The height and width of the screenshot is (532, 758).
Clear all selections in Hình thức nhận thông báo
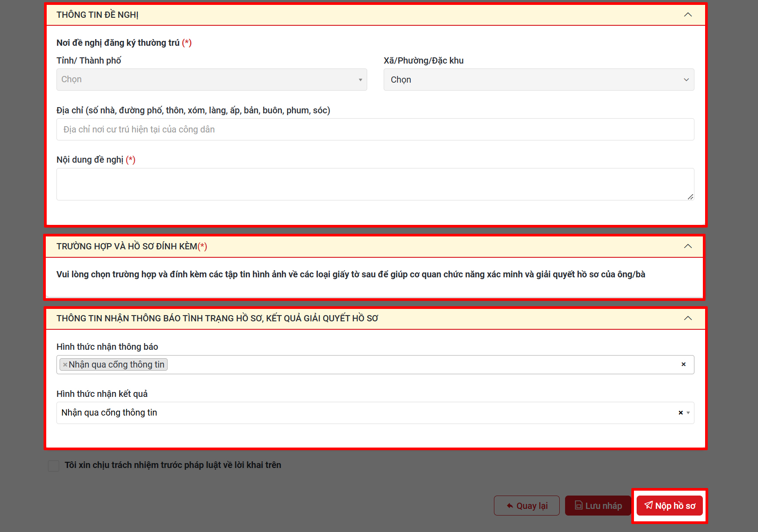(x=683, y=364)
